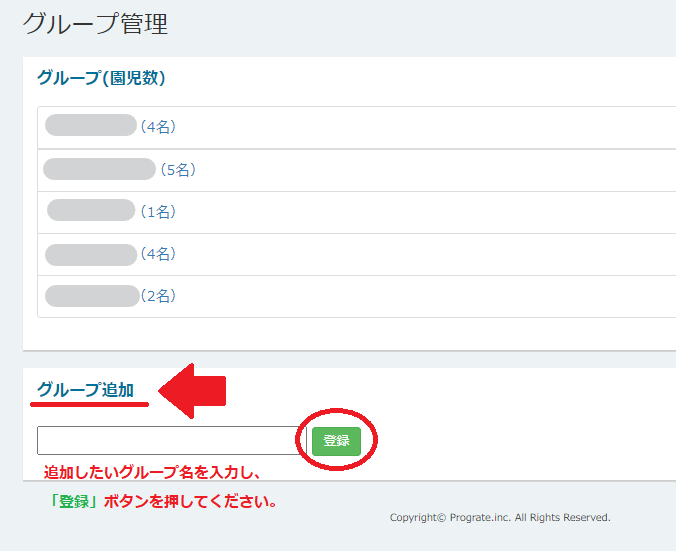Viewport: 676px width, 551px height.
Task: Click the グループ追加 section heading
Action: pyautogui.click(x=85, y=389)
